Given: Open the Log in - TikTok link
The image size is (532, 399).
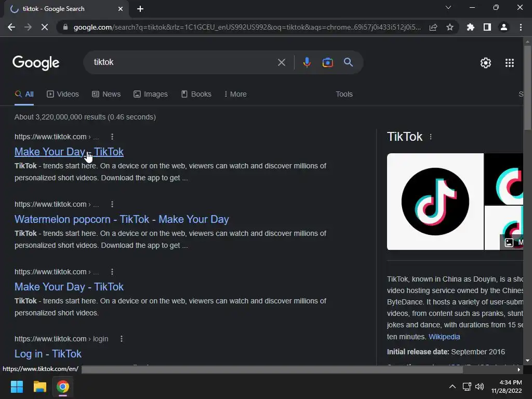Looking at the screenshot, I should pos(48,354).
